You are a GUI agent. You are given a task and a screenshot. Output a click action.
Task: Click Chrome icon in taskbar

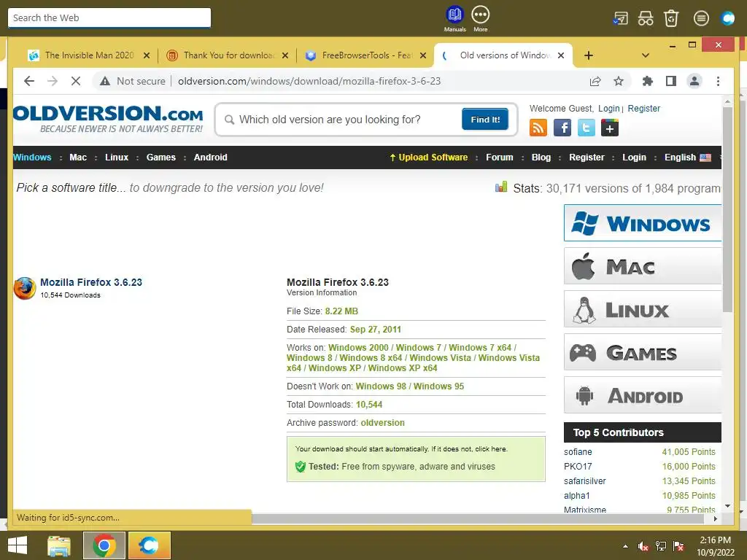104,545
